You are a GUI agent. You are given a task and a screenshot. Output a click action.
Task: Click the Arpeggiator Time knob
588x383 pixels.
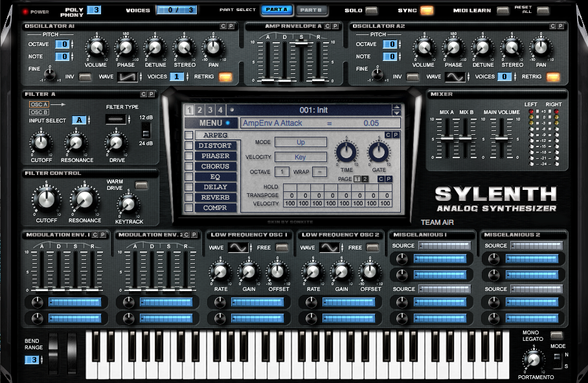pos(346,152)
